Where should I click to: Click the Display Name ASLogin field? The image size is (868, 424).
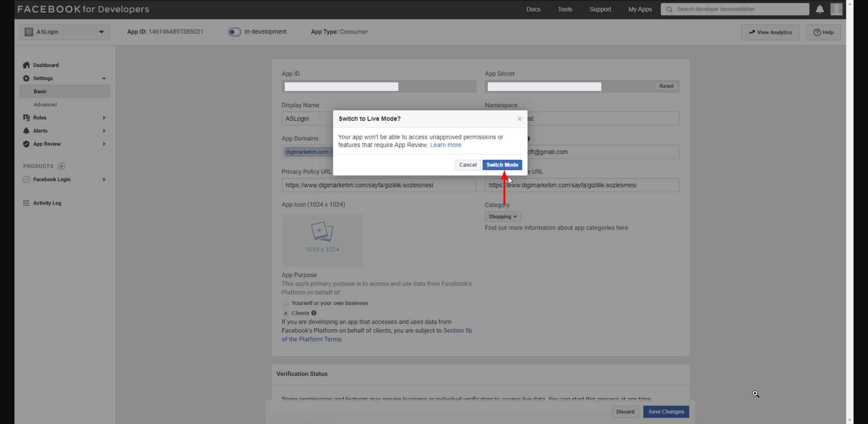point(308,119)
